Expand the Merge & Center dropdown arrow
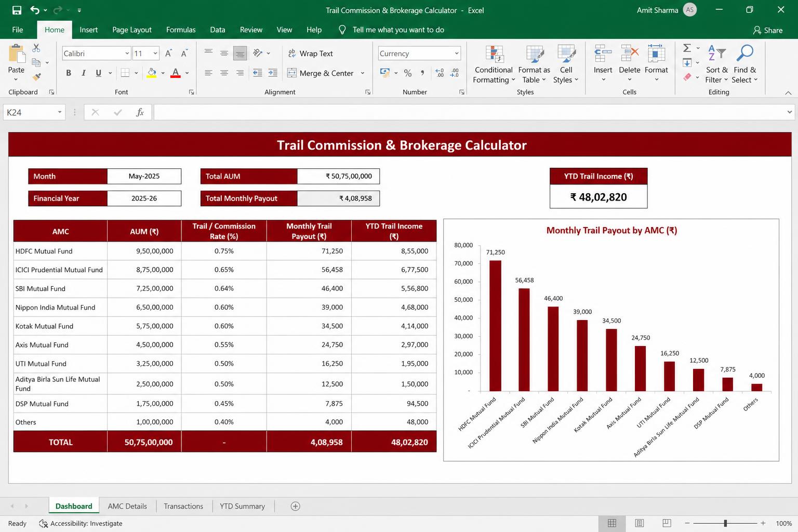The height and width of the screenshot is (532, 798). click(x=363, y=73)
